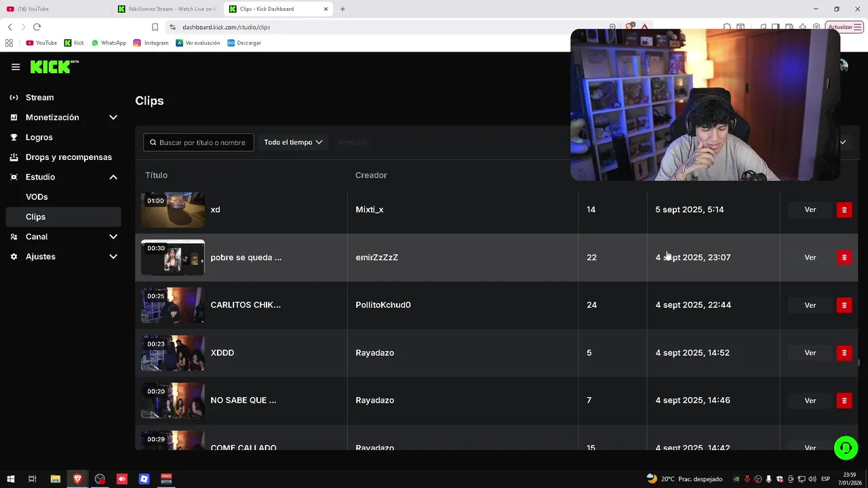Open VODs under Estudio
Viewport: 868px width, 488px height.
coord(37,197)
